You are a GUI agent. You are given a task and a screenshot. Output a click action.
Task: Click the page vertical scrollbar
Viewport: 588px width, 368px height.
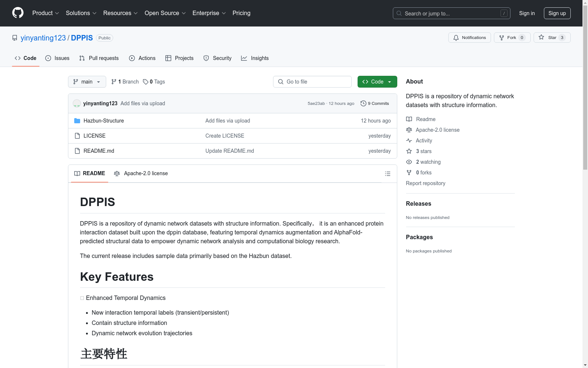coord(585,88)
